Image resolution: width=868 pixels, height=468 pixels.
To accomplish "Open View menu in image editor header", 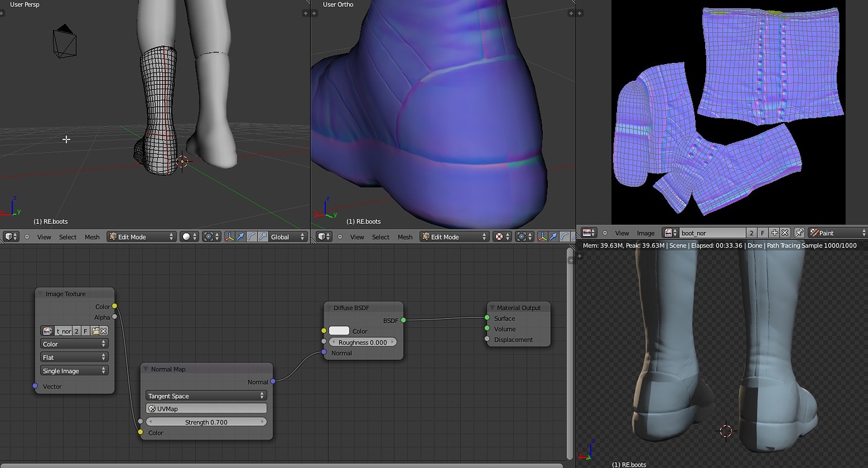I will pyautogui.click(x=622, y=233).
